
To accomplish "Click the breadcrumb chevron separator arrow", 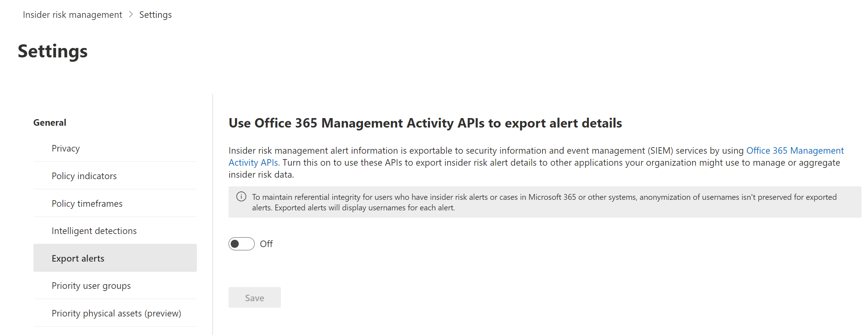I will coord(131,15).
